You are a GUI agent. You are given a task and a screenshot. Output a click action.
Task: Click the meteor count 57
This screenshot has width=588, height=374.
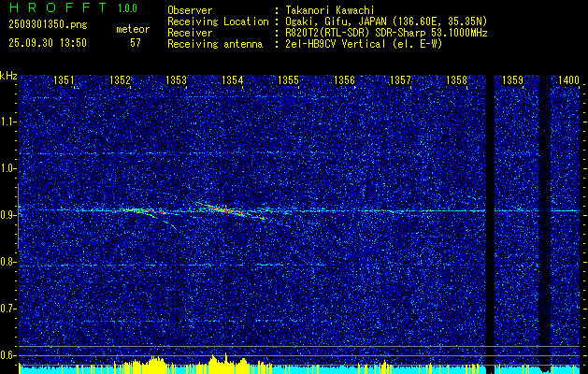click(136, 43)
